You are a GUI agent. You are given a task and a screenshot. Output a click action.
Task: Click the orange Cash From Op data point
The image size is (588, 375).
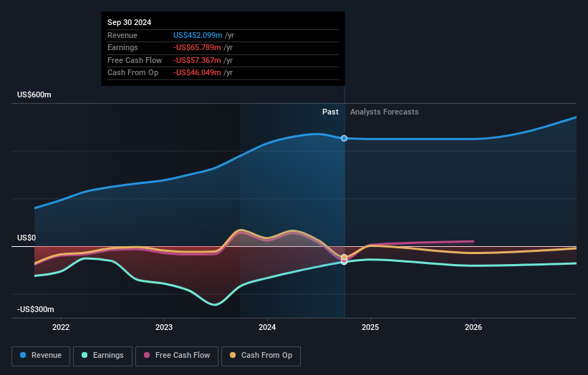(x=344, y=257)
